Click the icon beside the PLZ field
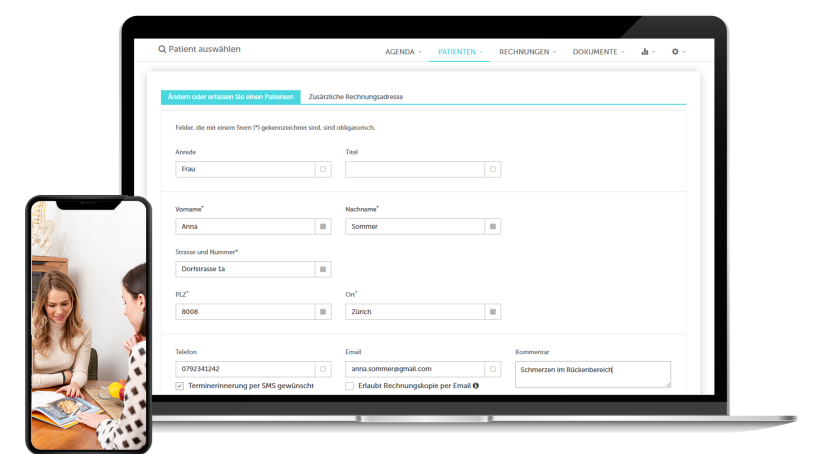Viewport: 826px width, 454px height. click(323, 312)
